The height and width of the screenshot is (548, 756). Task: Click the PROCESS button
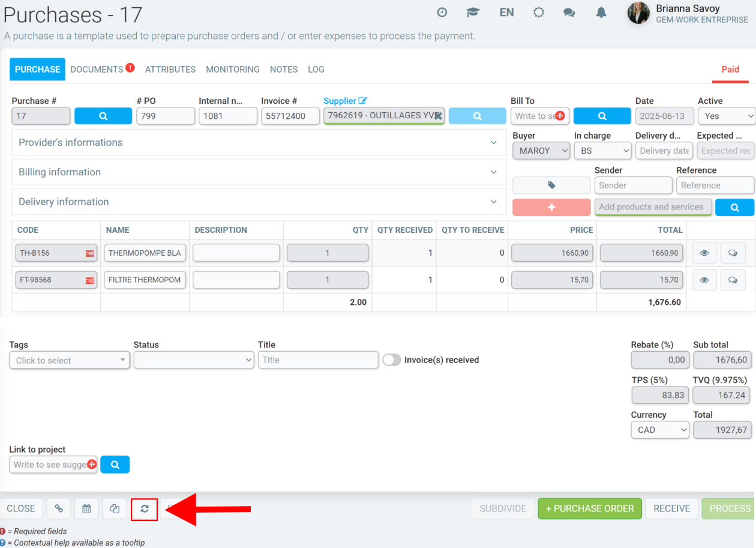729,508
